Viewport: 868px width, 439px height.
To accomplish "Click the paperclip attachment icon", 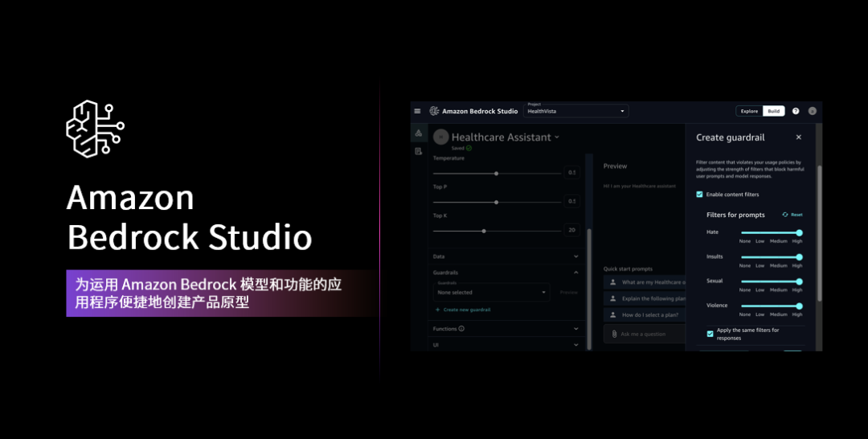I will 614,334.
